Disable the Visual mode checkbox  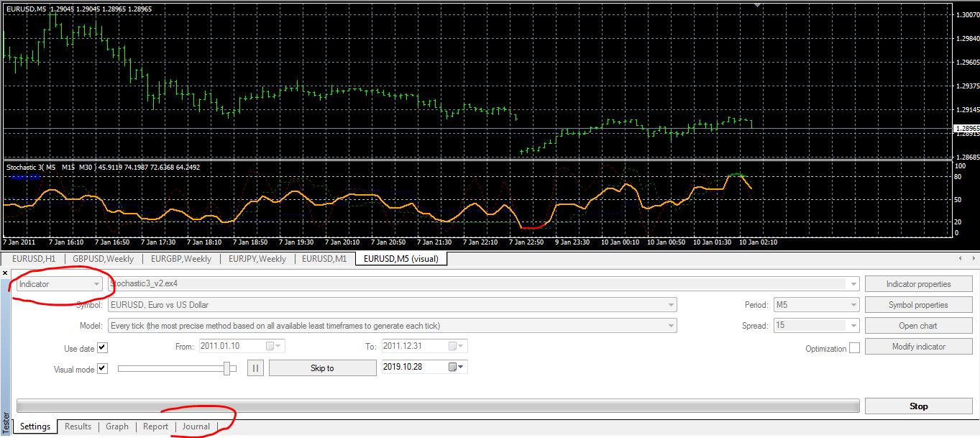pos(102,369)
